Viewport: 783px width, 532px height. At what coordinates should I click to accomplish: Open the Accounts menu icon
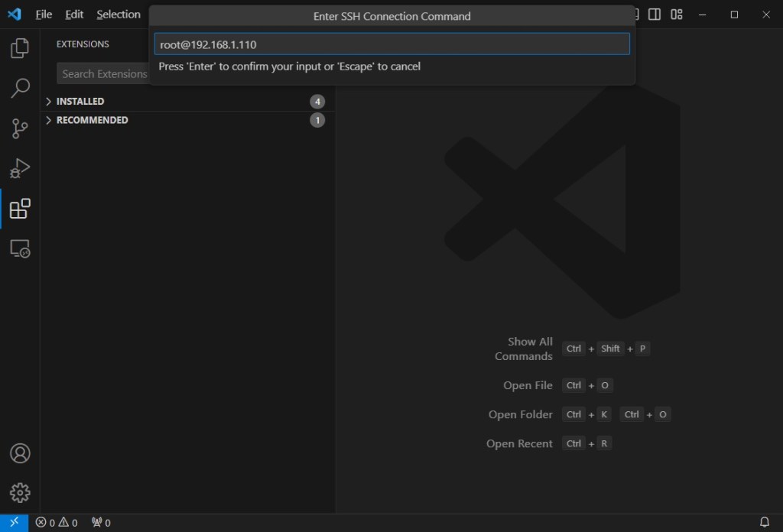pyautogui.click(x=20, y=453)
